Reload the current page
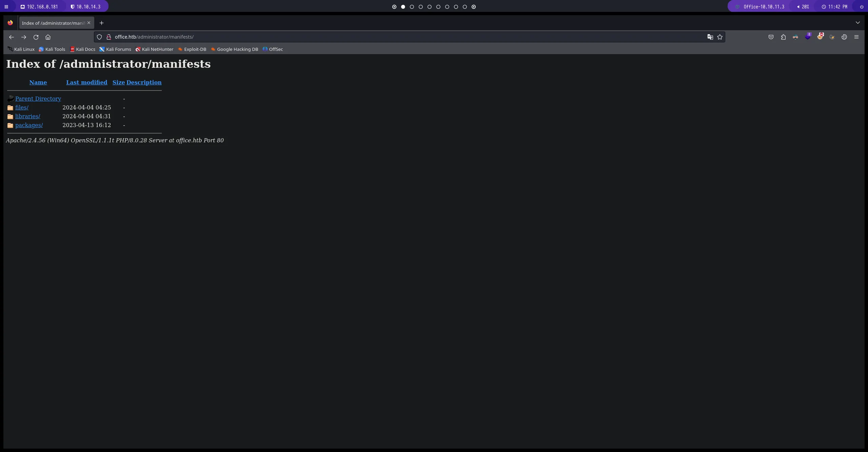 pos(36,37)
